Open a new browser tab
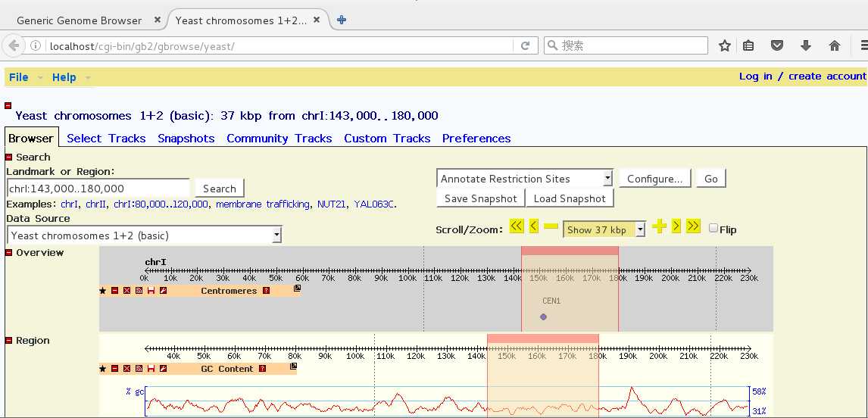The image size is (868, 418). tap(342, 20)
